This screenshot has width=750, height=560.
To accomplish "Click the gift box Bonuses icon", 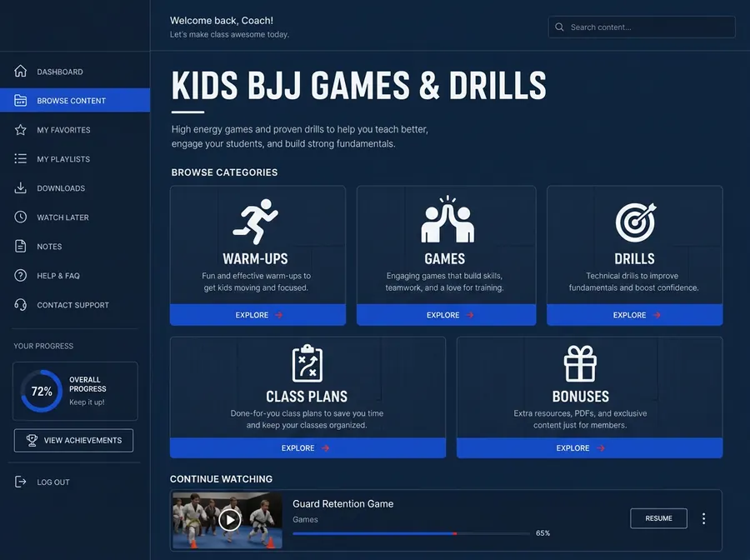I will click(x=580, y=363).
